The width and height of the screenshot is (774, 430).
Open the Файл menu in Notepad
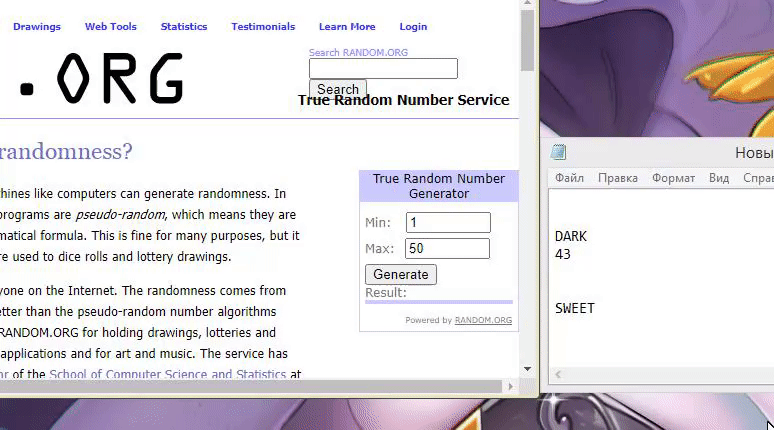coord(569,178)
